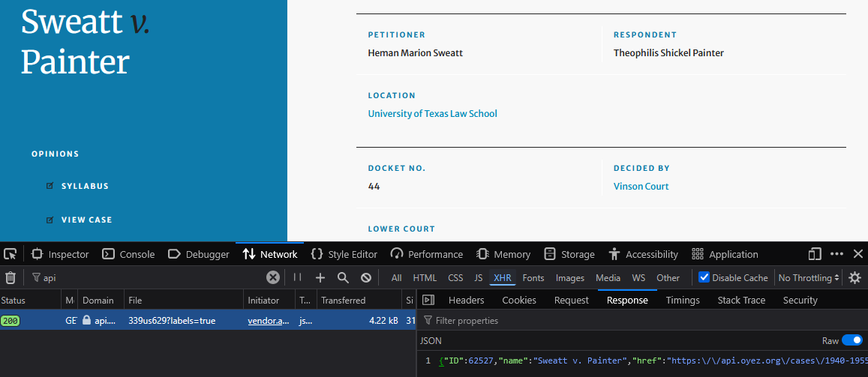Clear network log with trash icon
868x377 pixels.
pos(11,277)
